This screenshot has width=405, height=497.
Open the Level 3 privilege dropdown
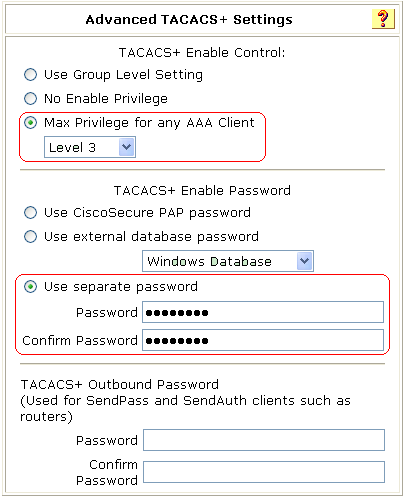90,147
